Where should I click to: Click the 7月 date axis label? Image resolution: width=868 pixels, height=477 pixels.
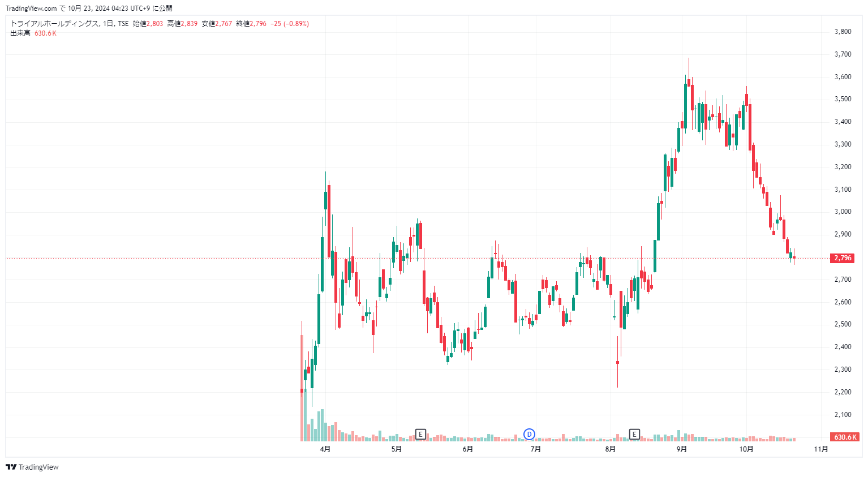tap(536, 449)
